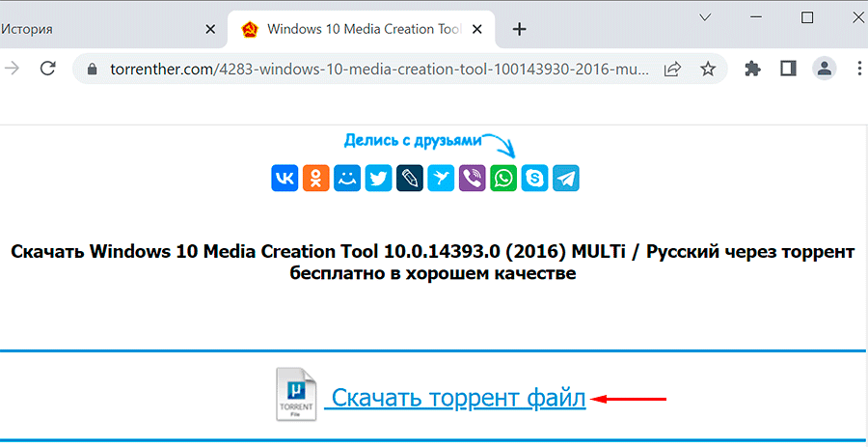The height and width of the screenshot is (447, 868).
Task: Close the Windows 10 Media Creation Tool tab
Action: pyautogui.click(x=479, y=29)
